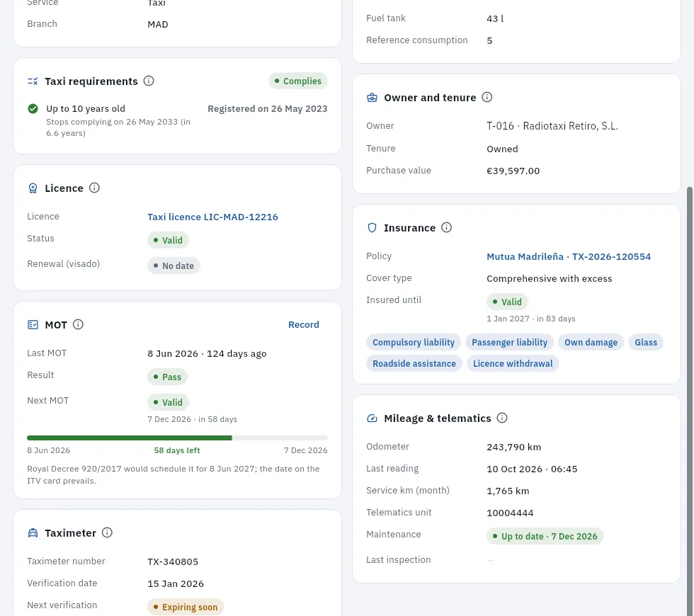The image size is (694, 616).
Task: Click owner 'T-016 · Radiotaxi Retiro, S.L.'
Action: click(552, 126)
